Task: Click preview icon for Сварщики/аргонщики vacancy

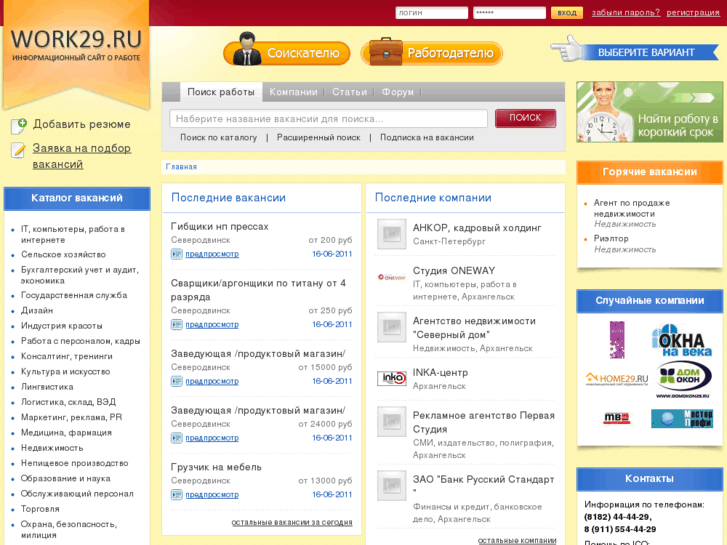Action: tap(176, 324)
